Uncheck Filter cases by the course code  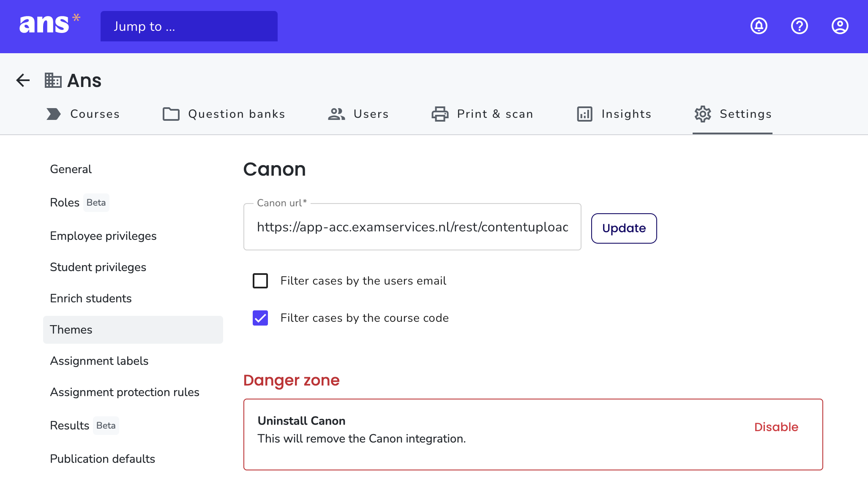point(260,318)
